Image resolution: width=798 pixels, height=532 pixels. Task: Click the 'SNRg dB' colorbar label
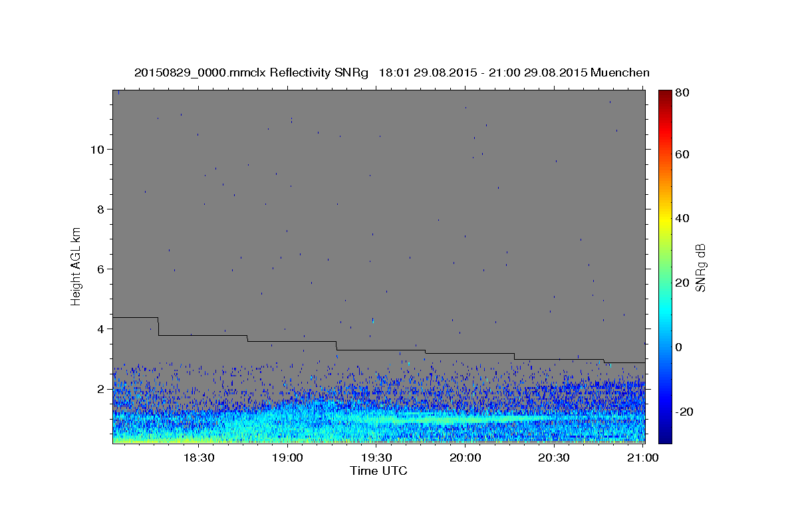tap(700, 267)
